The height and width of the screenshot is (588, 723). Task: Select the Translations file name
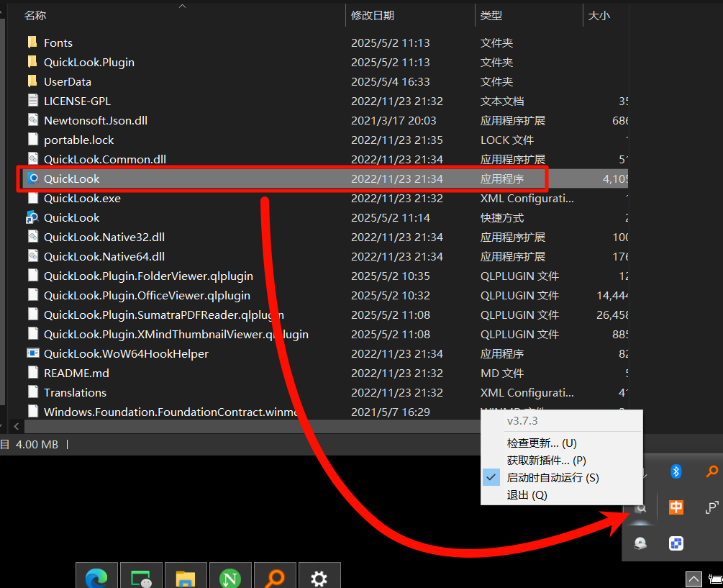[75, 392]
